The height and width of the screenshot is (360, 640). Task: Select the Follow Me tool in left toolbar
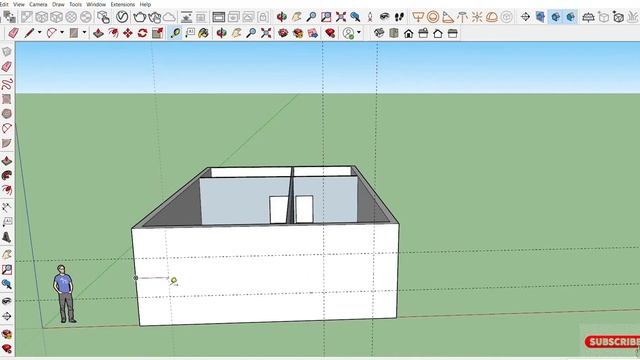click(7, 176)
